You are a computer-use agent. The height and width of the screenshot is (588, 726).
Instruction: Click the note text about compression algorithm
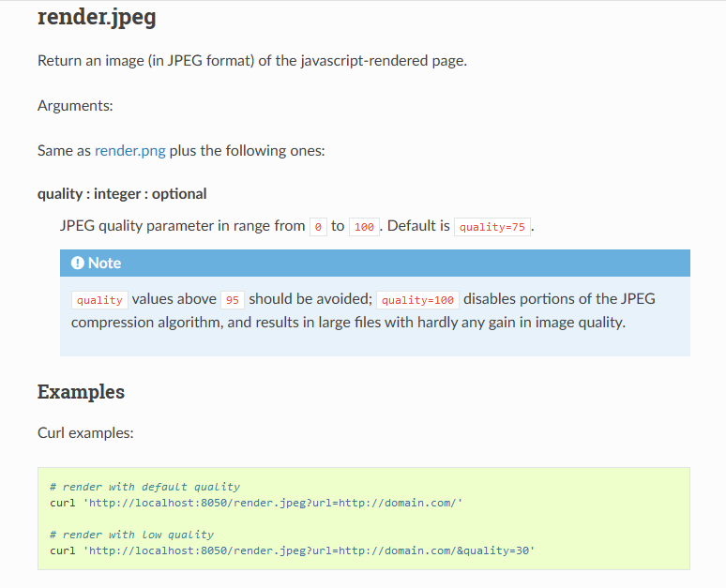click(347, 323)
